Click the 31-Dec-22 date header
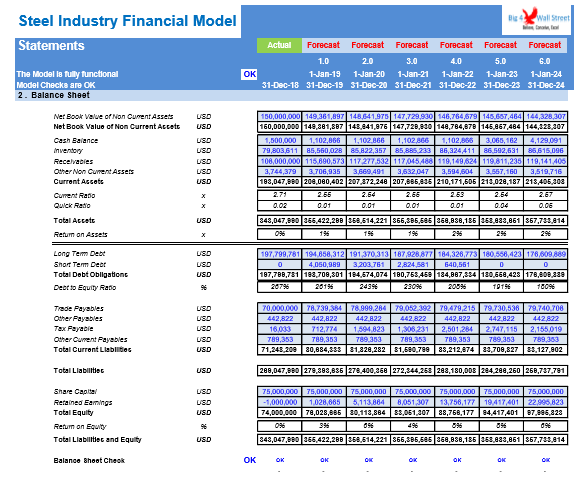 [457, 85]
